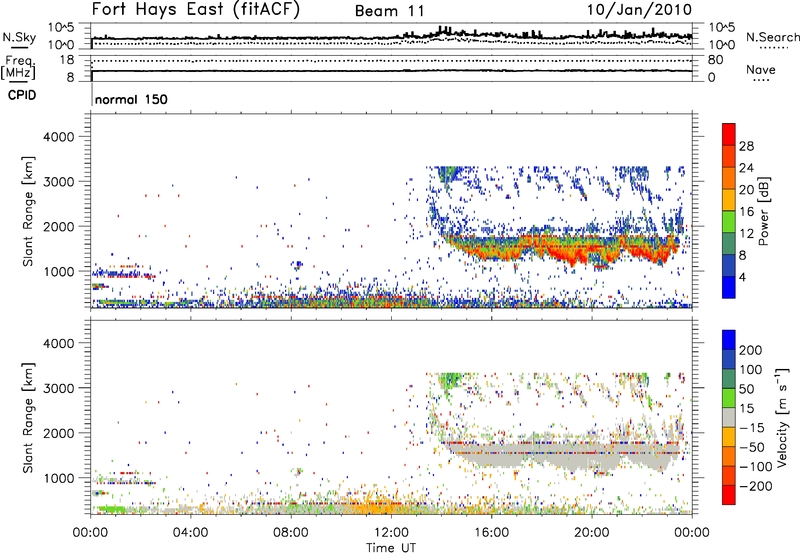Viewport: 800px width, 554px height.
Task: Click the "-100" label on Velocity colorbar
Action: click(x=756, y=467)
